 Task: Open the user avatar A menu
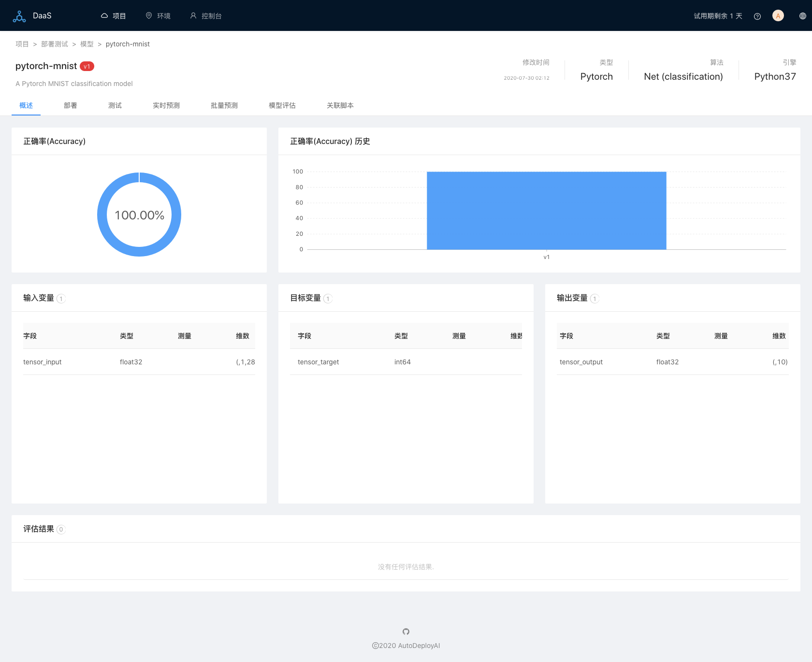778,16
